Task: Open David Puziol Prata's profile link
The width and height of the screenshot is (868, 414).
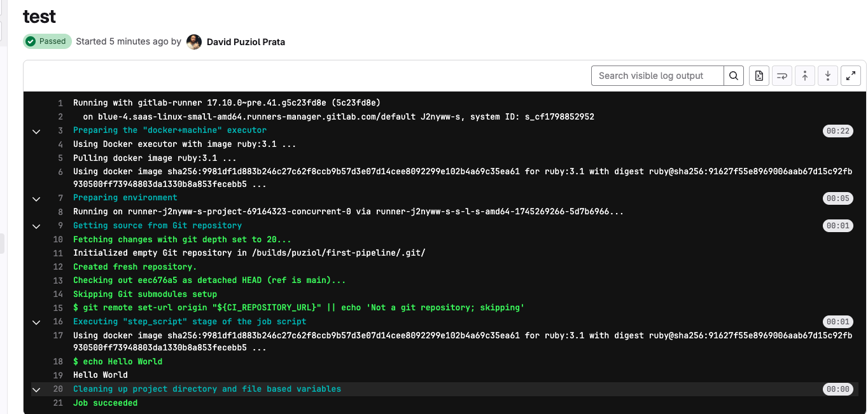Action: pos(246,42)
